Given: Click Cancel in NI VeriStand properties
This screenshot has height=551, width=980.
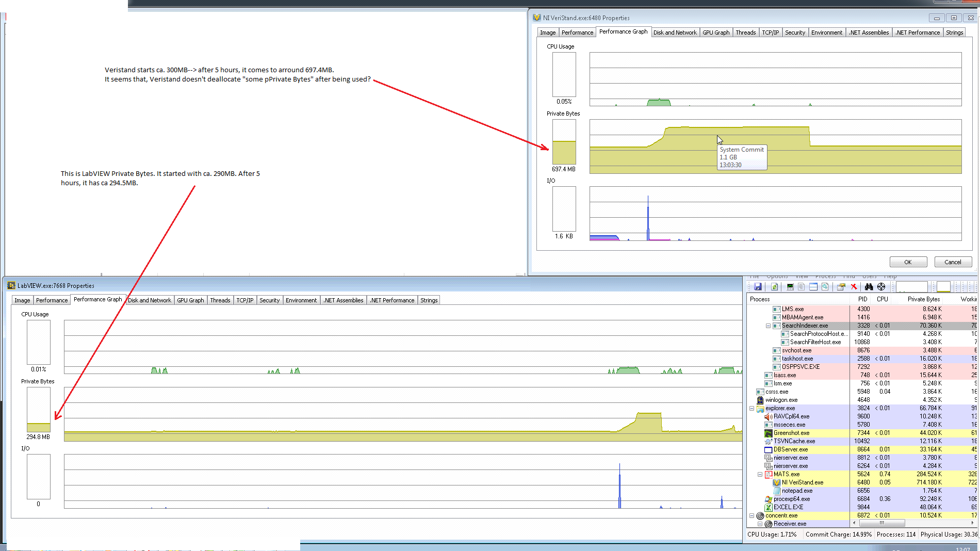Looking at the screenshot, I should [x=953, y=262].
